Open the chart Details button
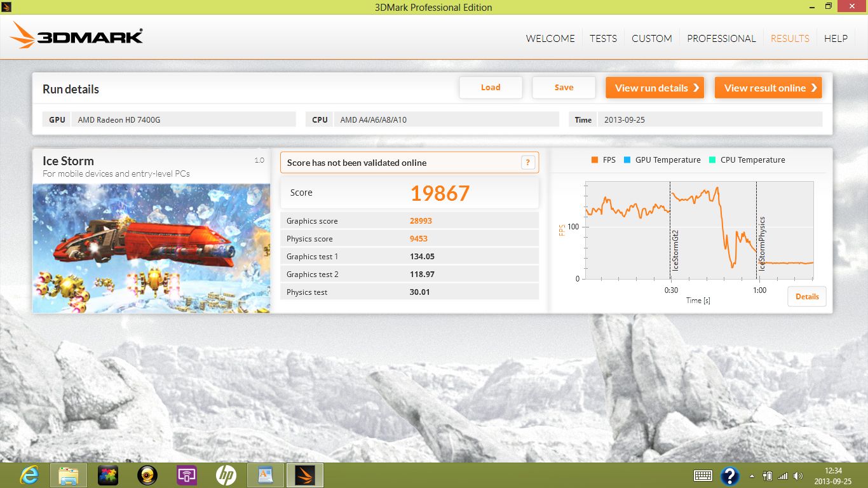Screen dimensions: 868x488 click(x=807, y=297)
